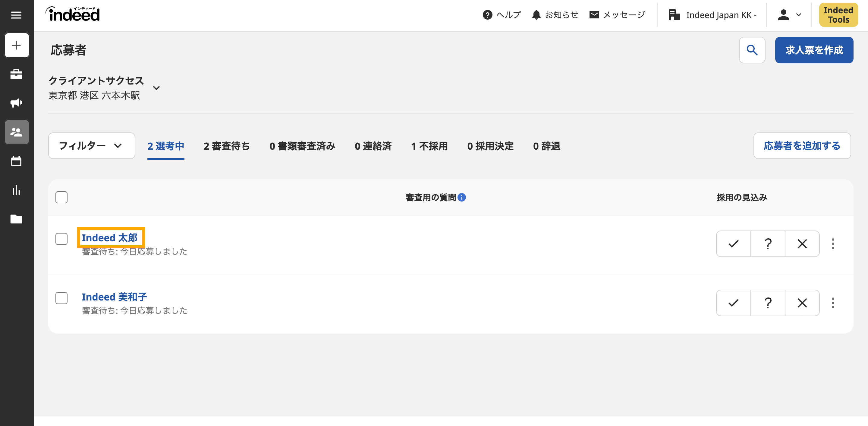This screenshot has width=868, height=426.
Task: Expand the クライアントサクセス job selector chevron
Action: coord(156,88)
